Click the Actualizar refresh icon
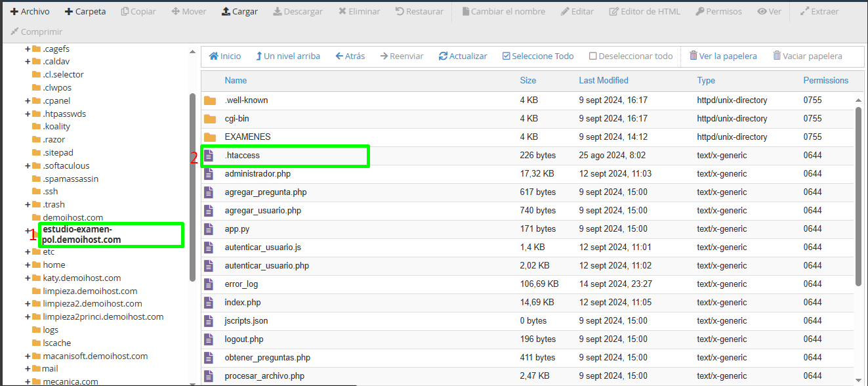 tap(463, 56)
